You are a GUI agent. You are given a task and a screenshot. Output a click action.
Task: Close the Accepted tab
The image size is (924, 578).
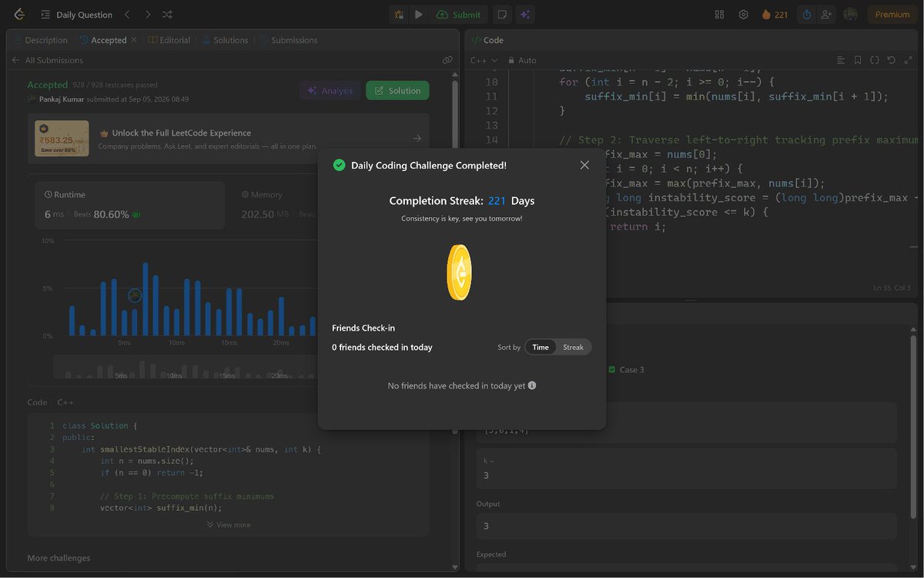pos(134,40)
